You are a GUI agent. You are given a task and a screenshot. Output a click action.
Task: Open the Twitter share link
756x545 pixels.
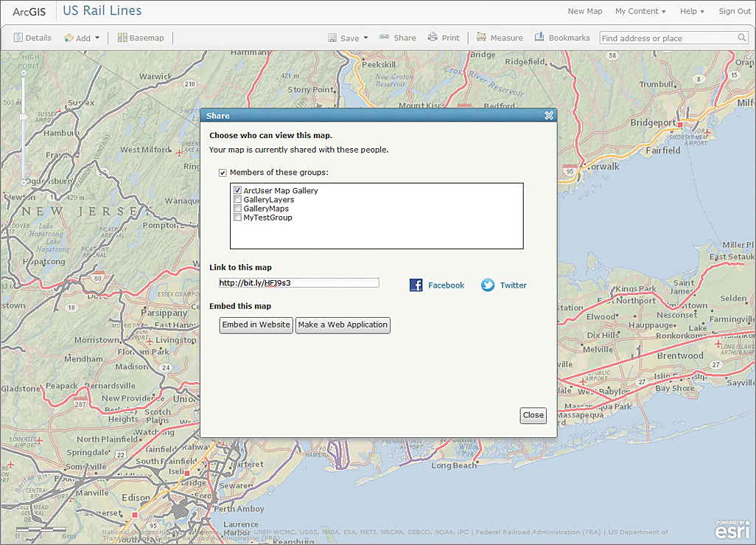[513, 285]
